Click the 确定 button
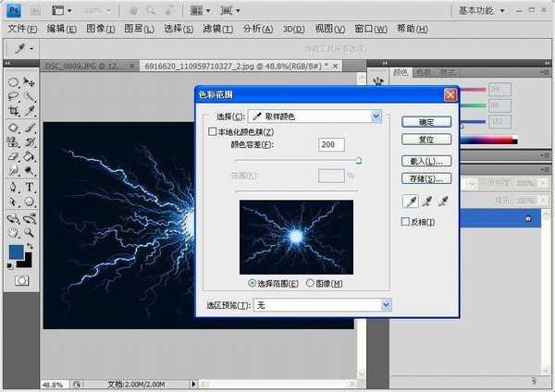This screenshot has height=392, width=555. tap(426, 121)
